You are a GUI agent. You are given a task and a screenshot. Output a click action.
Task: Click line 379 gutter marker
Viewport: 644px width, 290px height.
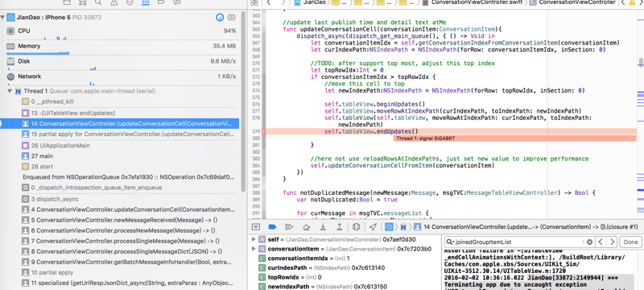click(264, 131)
